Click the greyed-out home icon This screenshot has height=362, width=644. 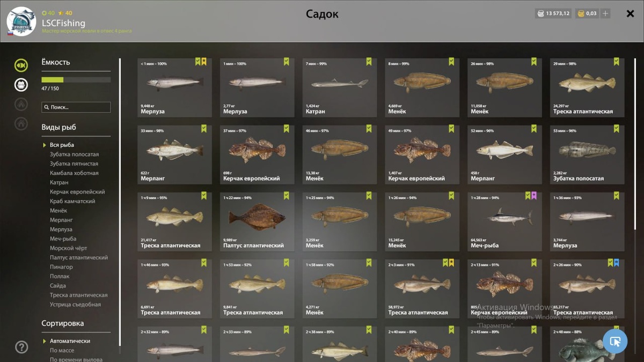(x=21, y=123)
